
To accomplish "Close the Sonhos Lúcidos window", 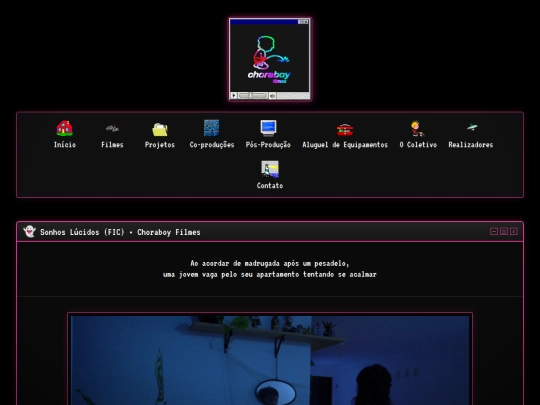I will (514, 231).
